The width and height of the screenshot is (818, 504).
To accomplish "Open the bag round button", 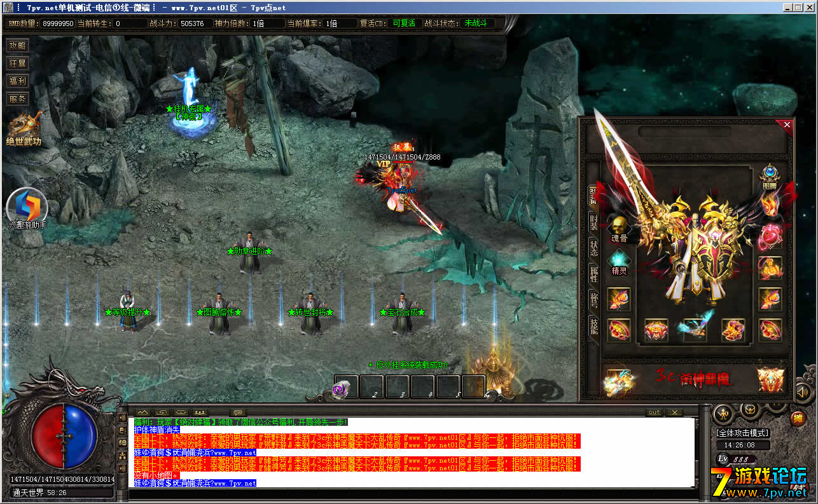I will tap(751, 409).
